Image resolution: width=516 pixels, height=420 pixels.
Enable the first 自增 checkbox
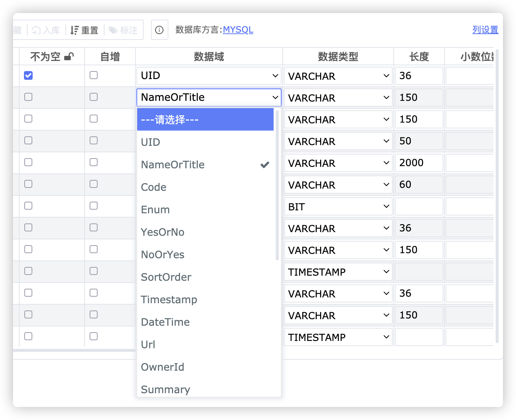coord(93,75)
